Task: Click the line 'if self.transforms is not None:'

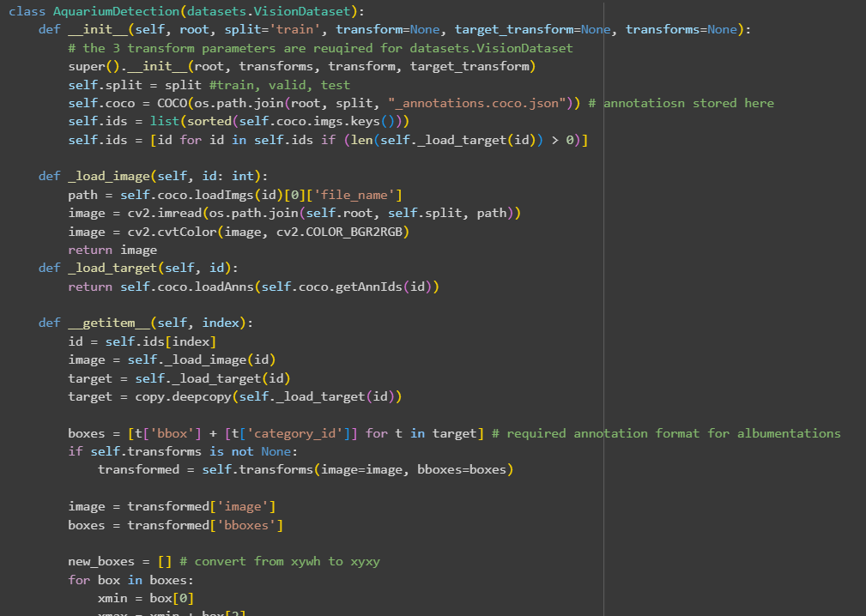Action: (x=183, y=451)
